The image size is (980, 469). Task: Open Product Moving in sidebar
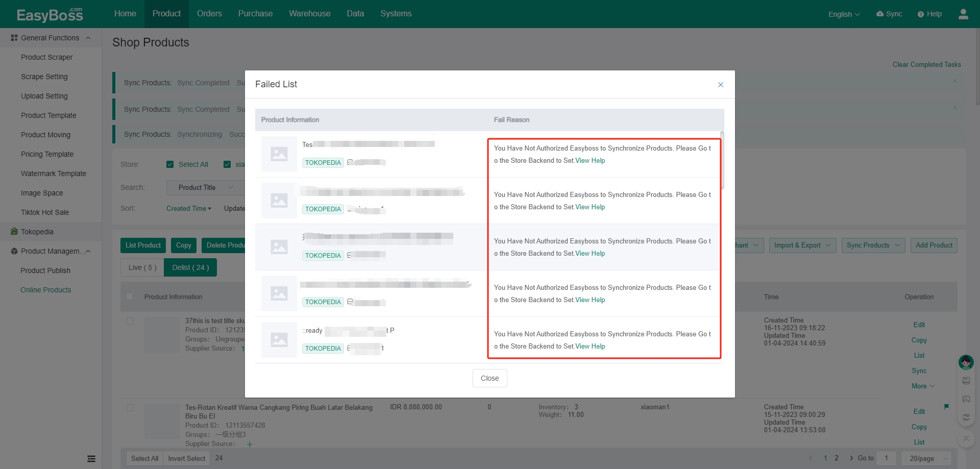click(45, 135)
